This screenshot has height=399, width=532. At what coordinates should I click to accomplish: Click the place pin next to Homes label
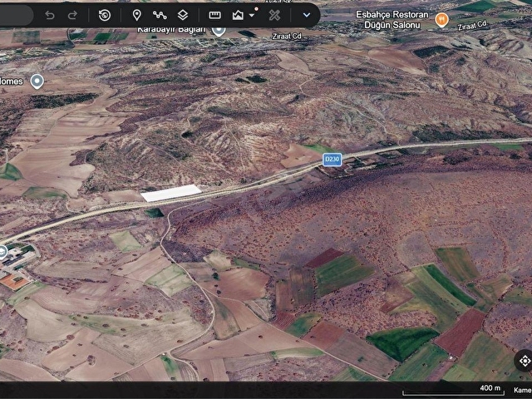37,81
